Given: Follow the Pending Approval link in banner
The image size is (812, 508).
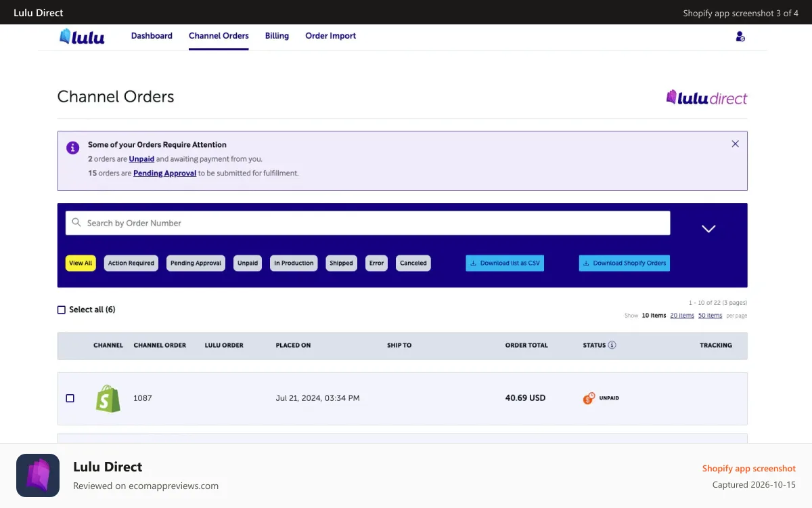Looking at the screenshot, I should 164,173.
